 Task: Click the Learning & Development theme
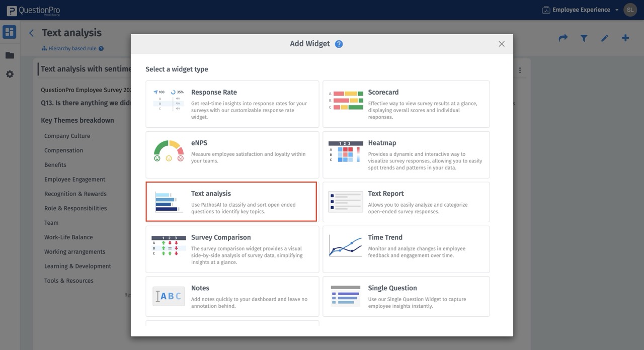point(77,267)
